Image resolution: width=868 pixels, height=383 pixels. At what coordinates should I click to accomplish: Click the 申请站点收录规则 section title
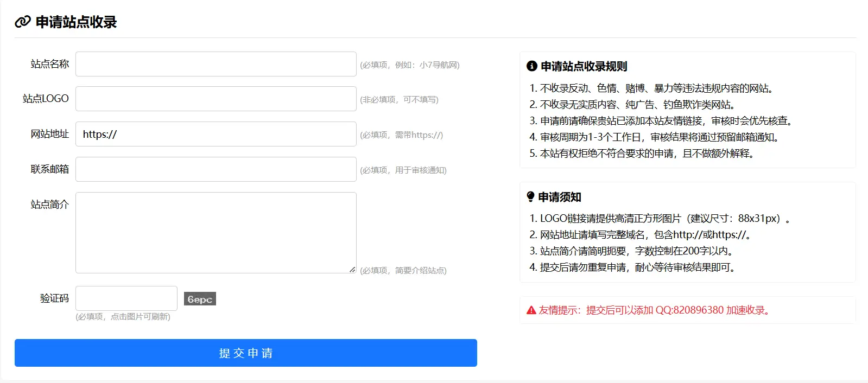[584, 66]
